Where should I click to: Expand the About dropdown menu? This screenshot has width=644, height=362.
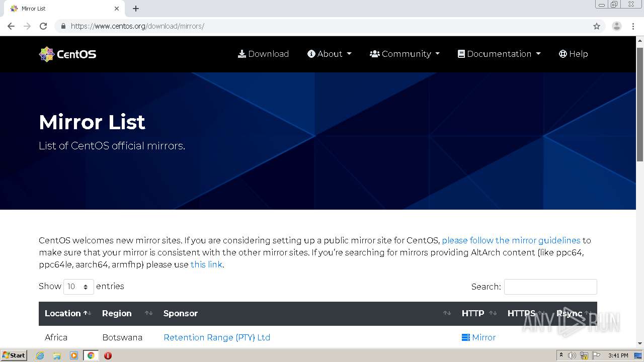coord(330,54)
